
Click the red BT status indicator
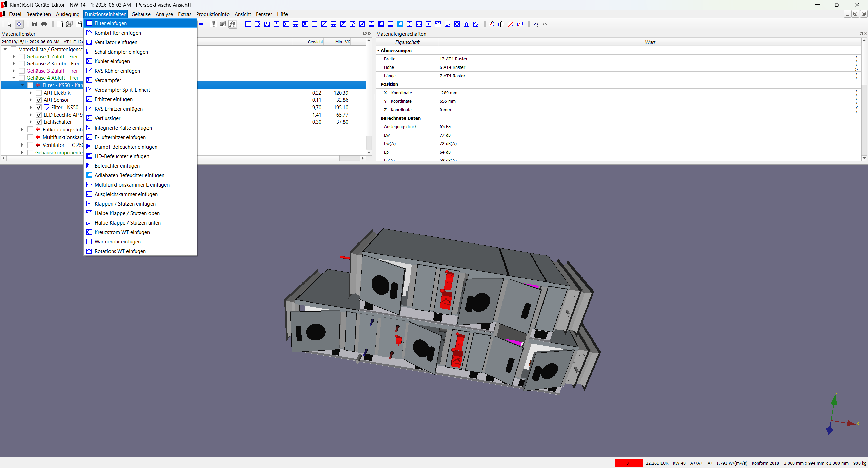[629, 463]
